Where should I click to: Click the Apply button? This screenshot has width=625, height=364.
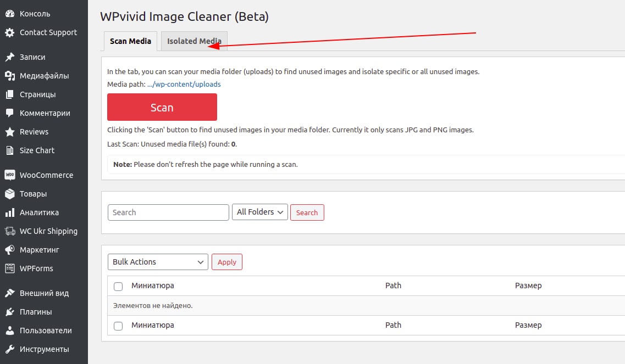227,262
